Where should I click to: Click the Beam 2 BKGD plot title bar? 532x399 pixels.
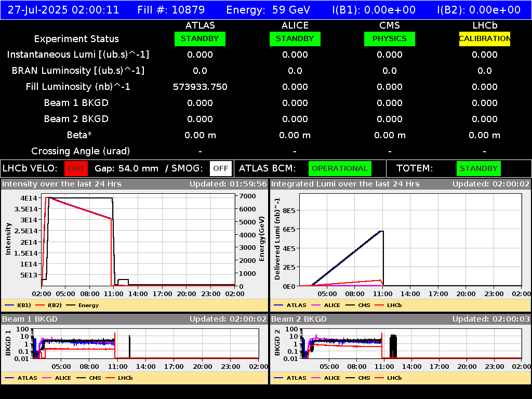click(x=401, y=319)
